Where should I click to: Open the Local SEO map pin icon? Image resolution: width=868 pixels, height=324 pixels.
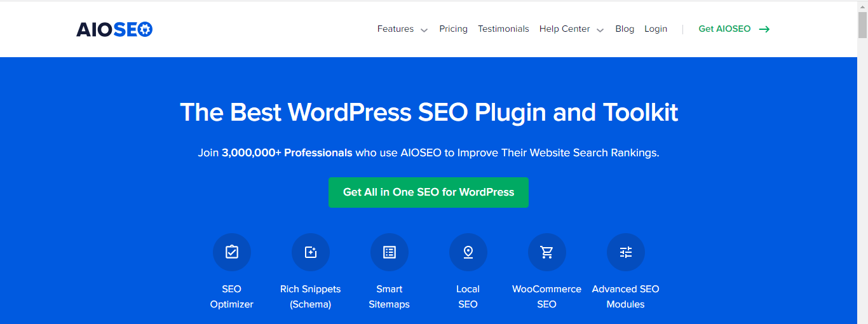[468, 252]
